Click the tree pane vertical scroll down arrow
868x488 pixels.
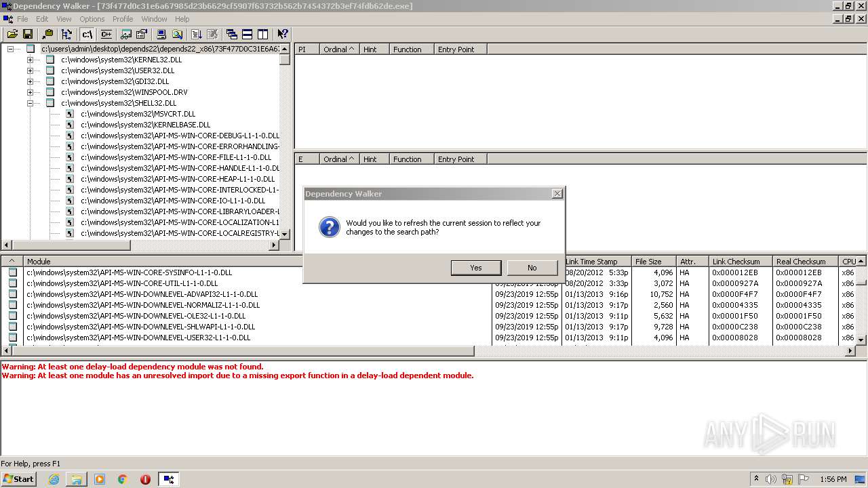[x=285, y=234]
